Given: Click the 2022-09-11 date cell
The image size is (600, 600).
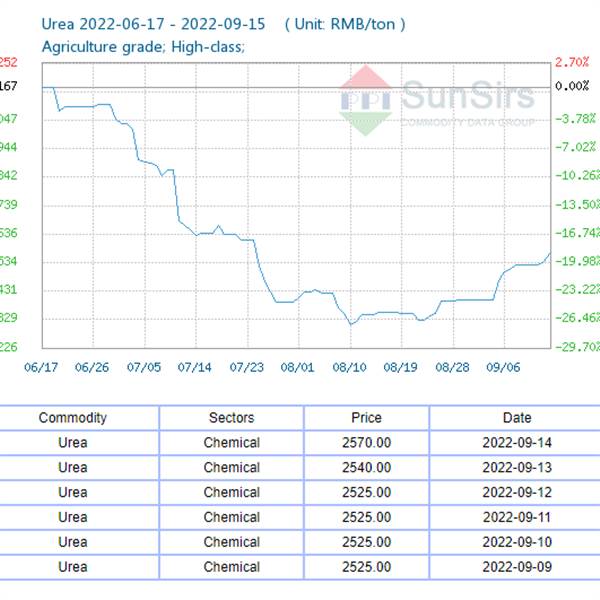Looking at the screenshot, I should (517, 517).
